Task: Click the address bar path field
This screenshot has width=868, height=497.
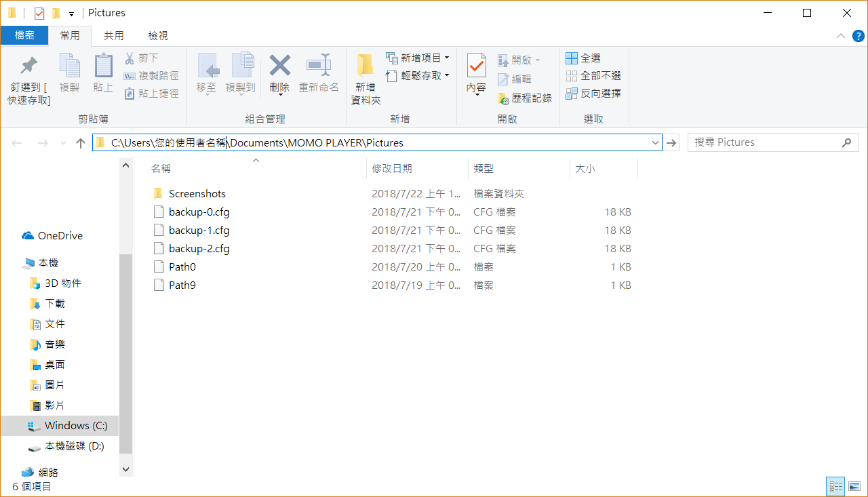Action: (376, 142)
